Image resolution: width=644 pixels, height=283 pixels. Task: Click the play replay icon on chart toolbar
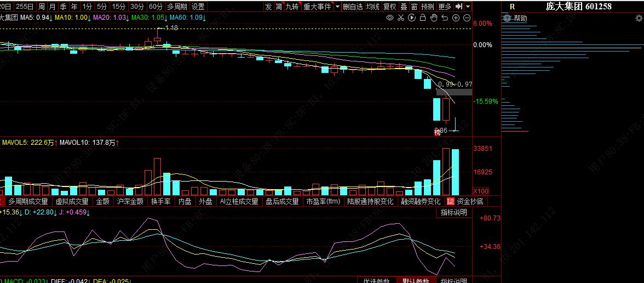click(411, 18)
